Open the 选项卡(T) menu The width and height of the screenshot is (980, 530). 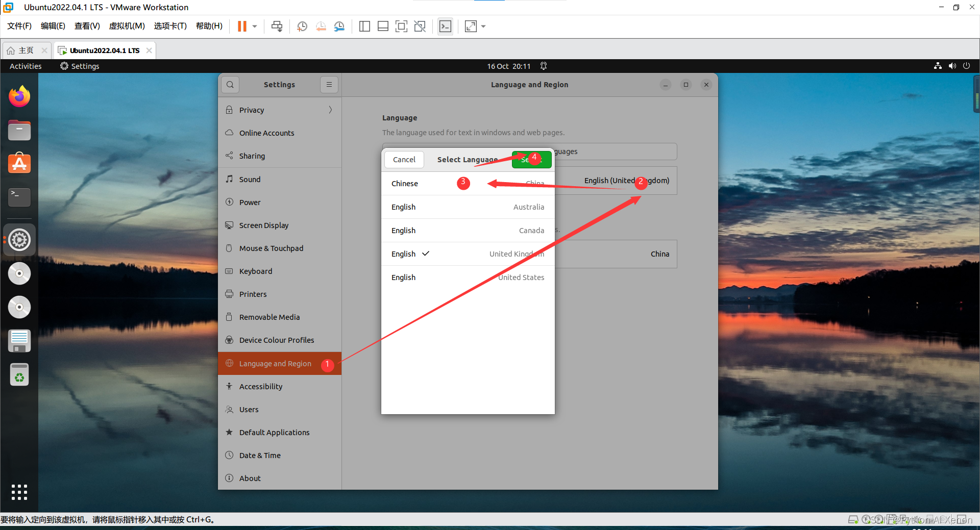170,26
